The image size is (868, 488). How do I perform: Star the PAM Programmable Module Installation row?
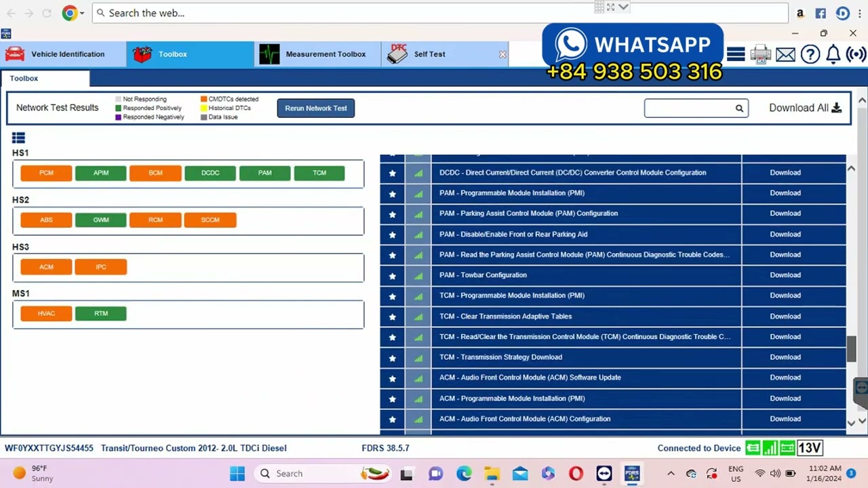(392, 194)
